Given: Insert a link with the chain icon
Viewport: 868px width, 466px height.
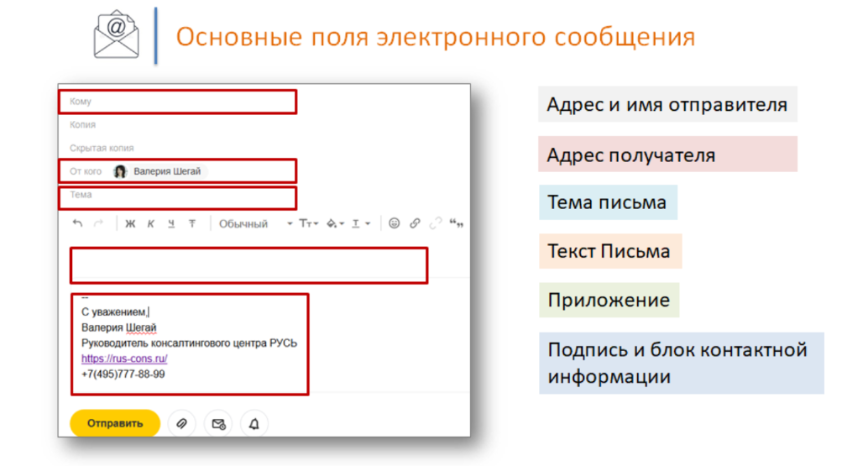Looking at the screenshot, I should tap(415, 223).
